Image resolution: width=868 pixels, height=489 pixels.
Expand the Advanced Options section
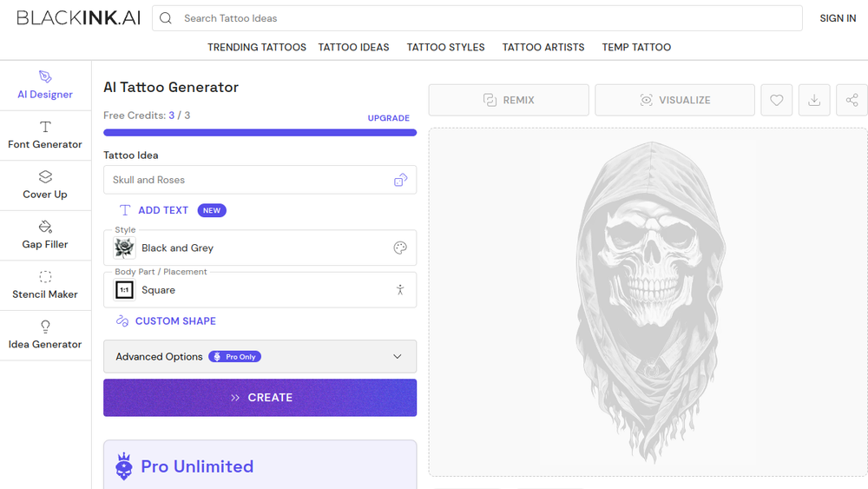(x=260, y=357)
